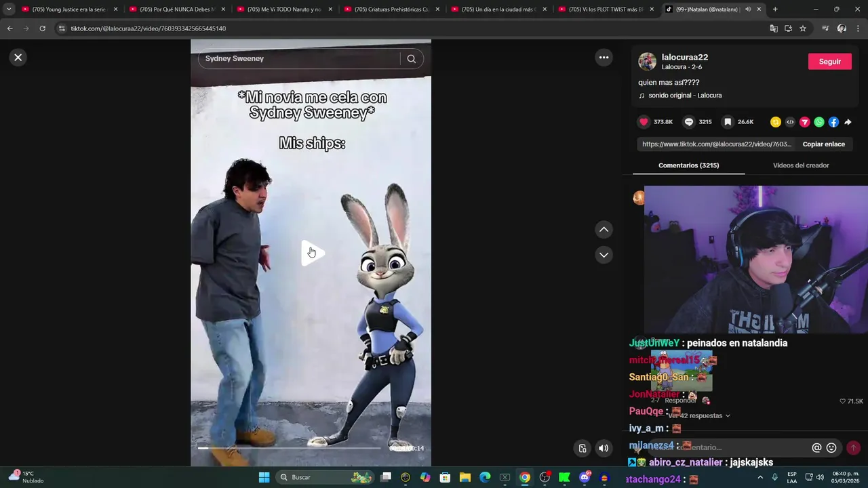868x488 pixels.
Task: Reload the page
Action: coord(42,28)
